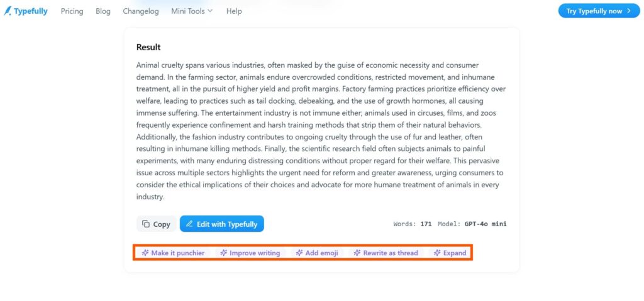The width and height of the screenshot is (644, 301).
Task: Click the sparkle icon beside Rewrite as thread
Action: click(x=357, y=253)
